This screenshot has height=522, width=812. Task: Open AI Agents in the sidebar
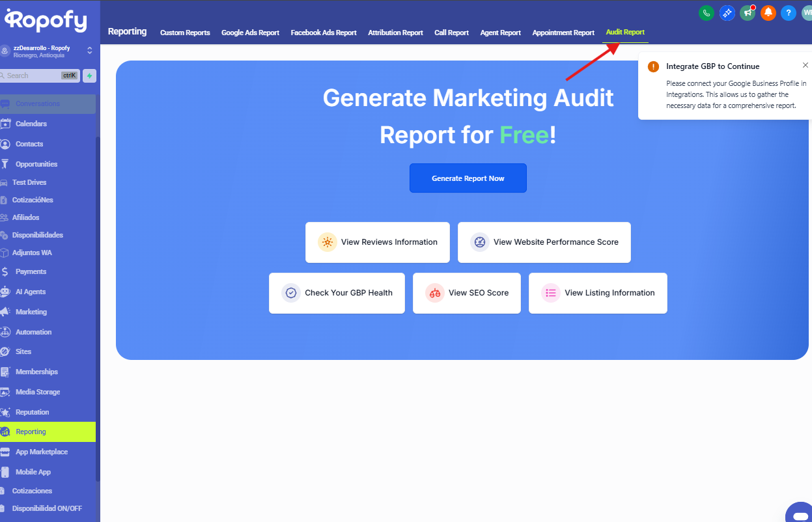tap(31, 292)
